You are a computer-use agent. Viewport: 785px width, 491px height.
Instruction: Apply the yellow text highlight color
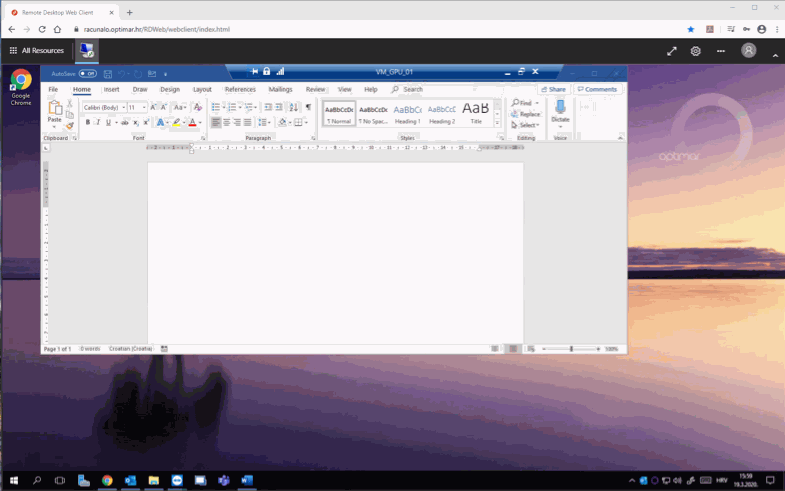[176, 122]
